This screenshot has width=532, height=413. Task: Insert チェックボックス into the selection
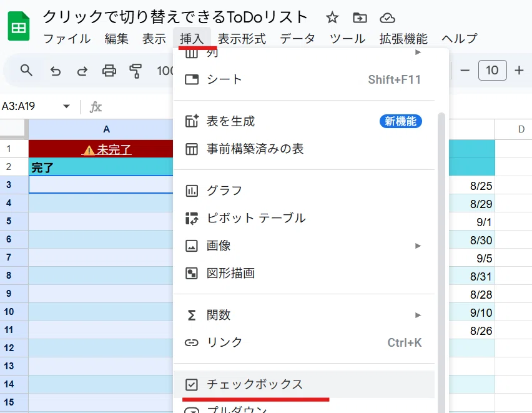point(303,384)
